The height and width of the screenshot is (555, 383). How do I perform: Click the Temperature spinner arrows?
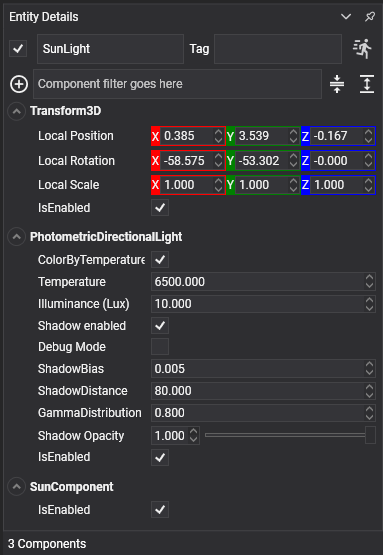coord(370,282)
